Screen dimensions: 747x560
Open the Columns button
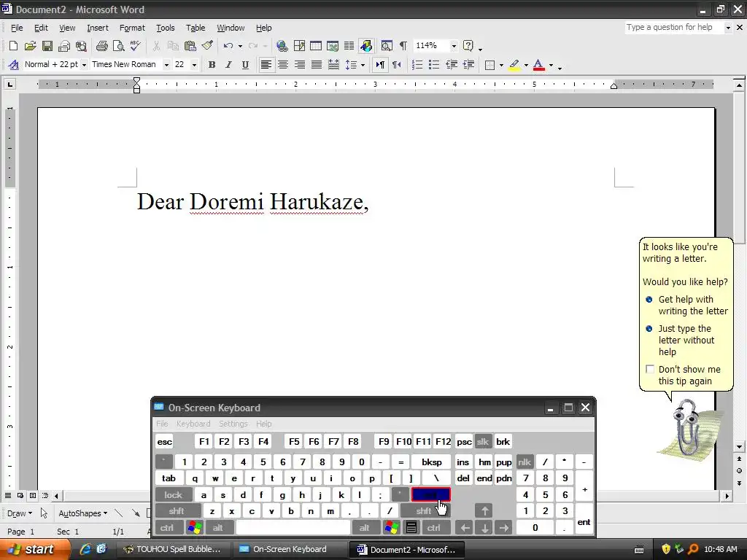point(349,46)
